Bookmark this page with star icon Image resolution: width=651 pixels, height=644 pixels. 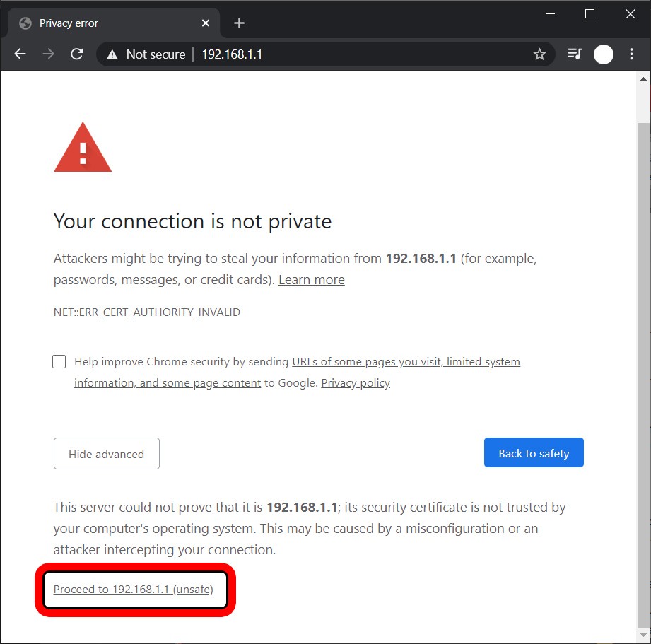539,54
